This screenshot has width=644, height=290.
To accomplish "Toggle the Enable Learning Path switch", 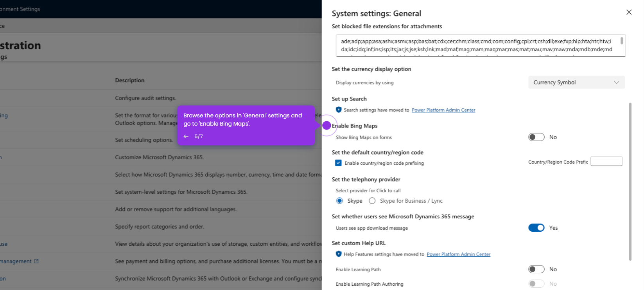I will pyautogui.click(x=536, y=269).
